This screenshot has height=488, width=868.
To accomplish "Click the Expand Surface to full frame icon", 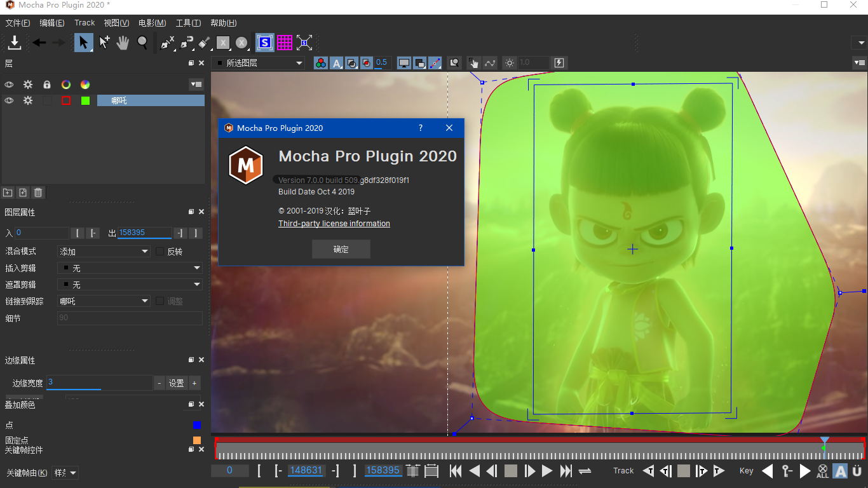I will tap(304, 43).
